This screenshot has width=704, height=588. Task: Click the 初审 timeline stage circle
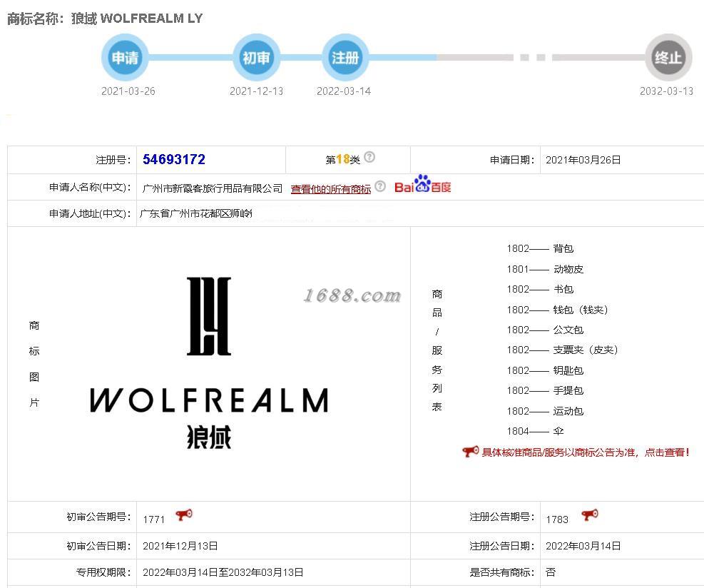[x=256, y=58]
